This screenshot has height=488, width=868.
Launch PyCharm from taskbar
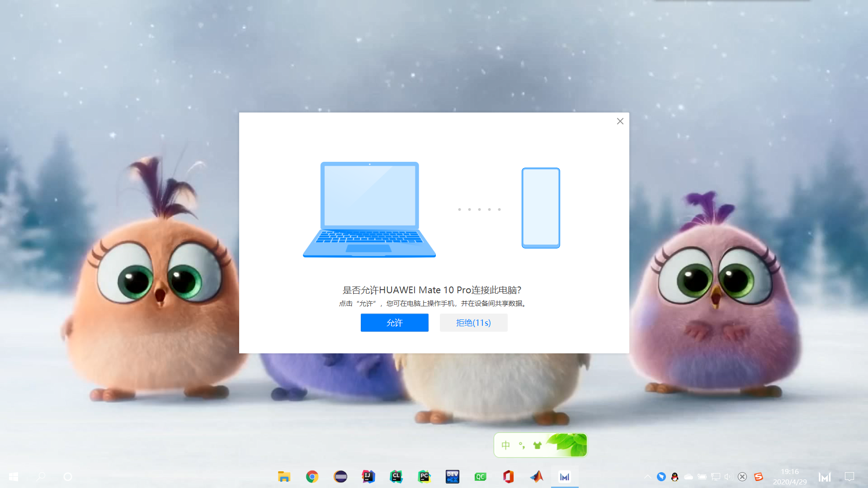(424, 477)
